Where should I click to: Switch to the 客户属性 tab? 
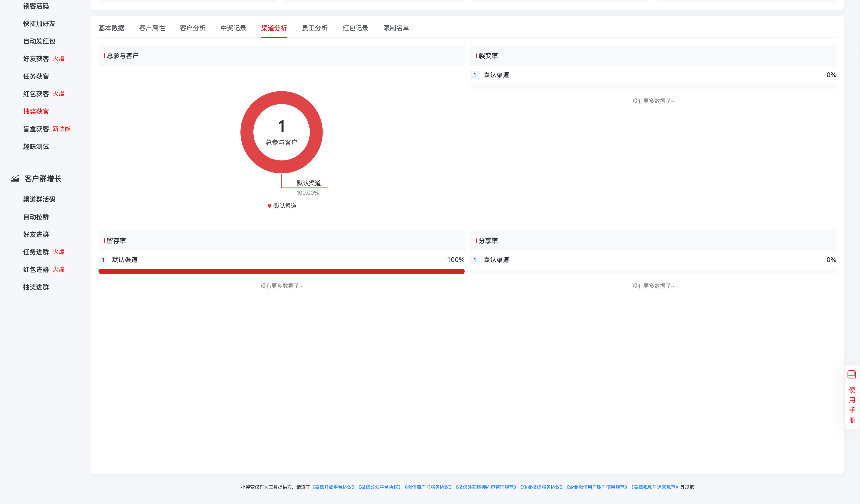tap(152, 28)
